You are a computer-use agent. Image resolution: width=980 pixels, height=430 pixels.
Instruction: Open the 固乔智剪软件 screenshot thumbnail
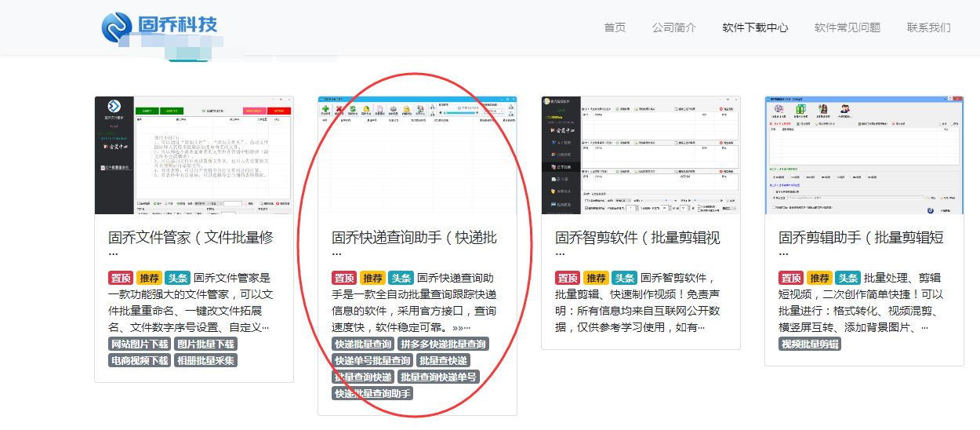[641, 155]
